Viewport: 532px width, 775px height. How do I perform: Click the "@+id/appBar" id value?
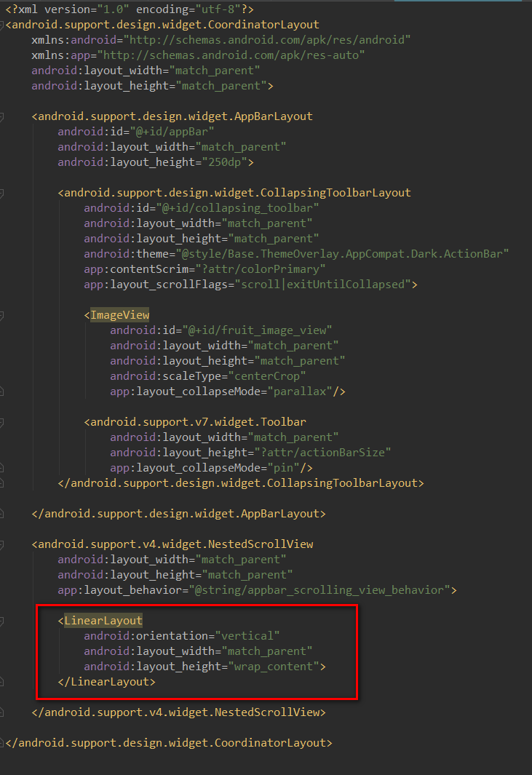pyautogui.click(x=172, y=132)
